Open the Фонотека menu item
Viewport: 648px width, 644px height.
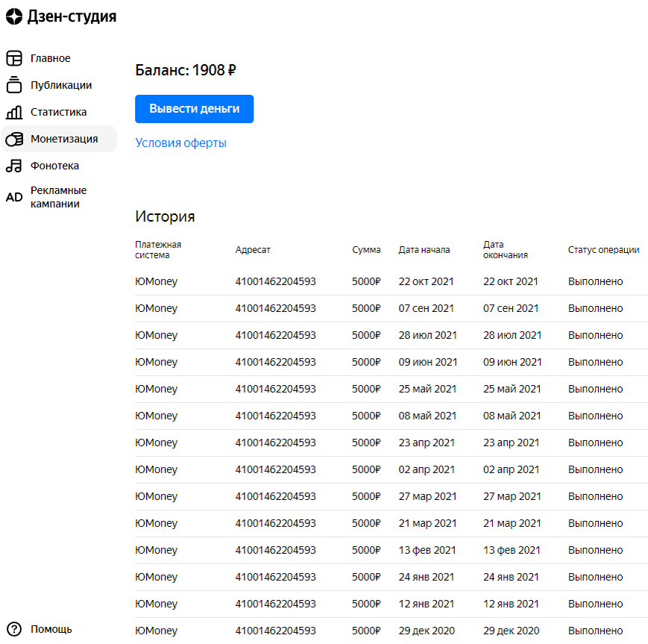pyautogui.click(x=54, y=166)
